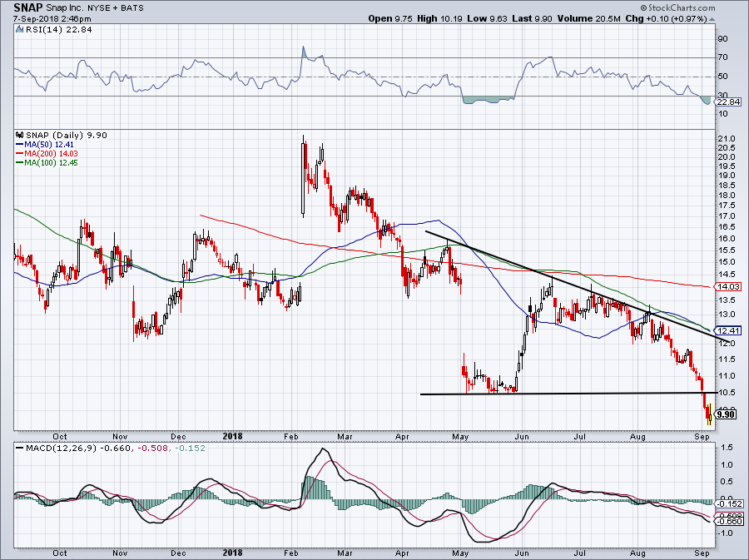The height and width of the screenshot is (560, 749).
Task: Click the 21.0 price axis label
Action: coord(726,139)
